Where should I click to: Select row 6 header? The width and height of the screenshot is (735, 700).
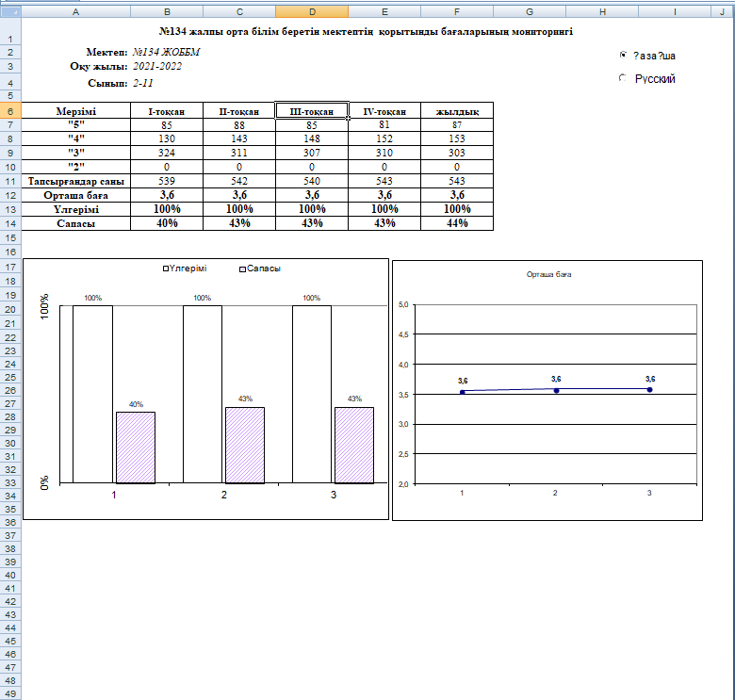click(x=9, y=111)
